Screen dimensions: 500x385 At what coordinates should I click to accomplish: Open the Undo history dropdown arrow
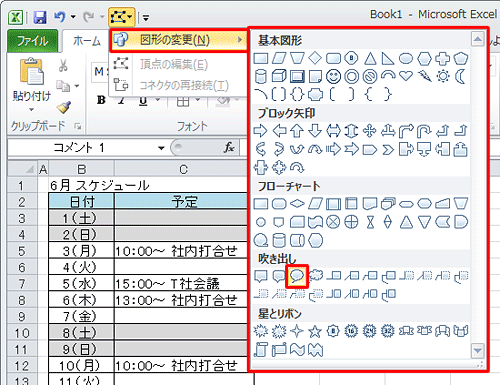pyautogui.click(x=73, y=17)
